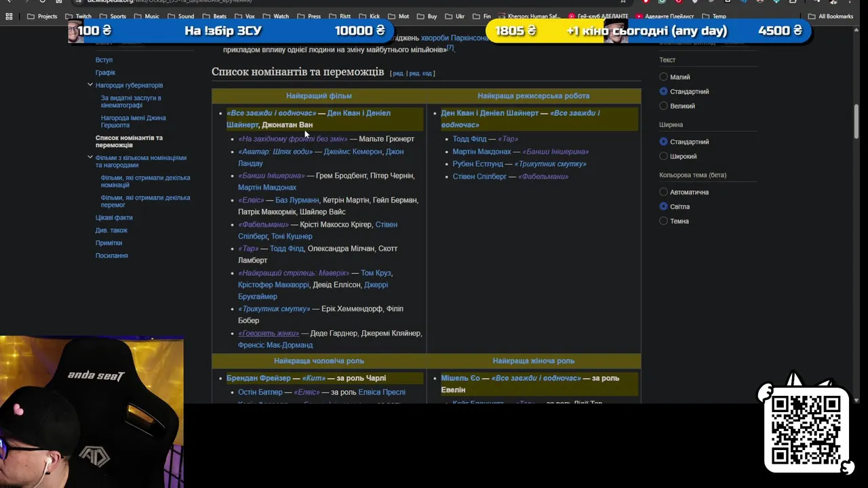Open the Гей-клуб АДЕЛАНТЕ bookmark
868x488 pixels.
pos(599,16)
